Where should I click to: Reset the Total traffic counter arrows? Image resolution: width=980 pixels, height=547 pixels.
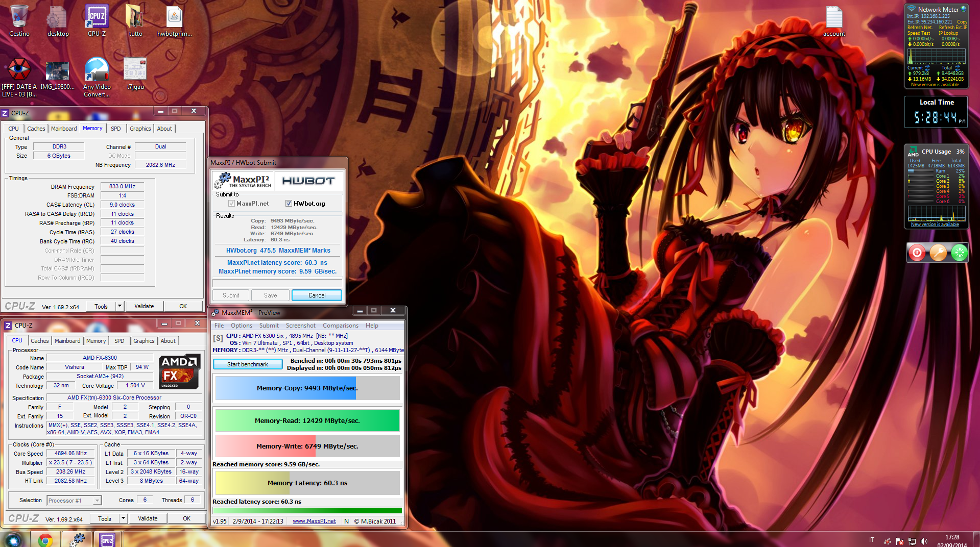tap(957, 67)
